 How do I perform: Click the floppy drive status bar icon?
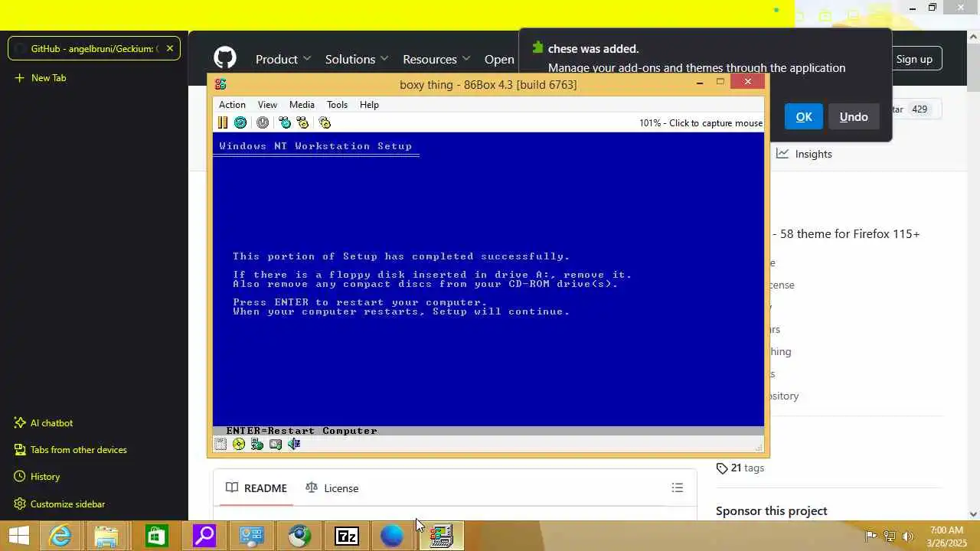pyautogui.click(x=220, y=444)
